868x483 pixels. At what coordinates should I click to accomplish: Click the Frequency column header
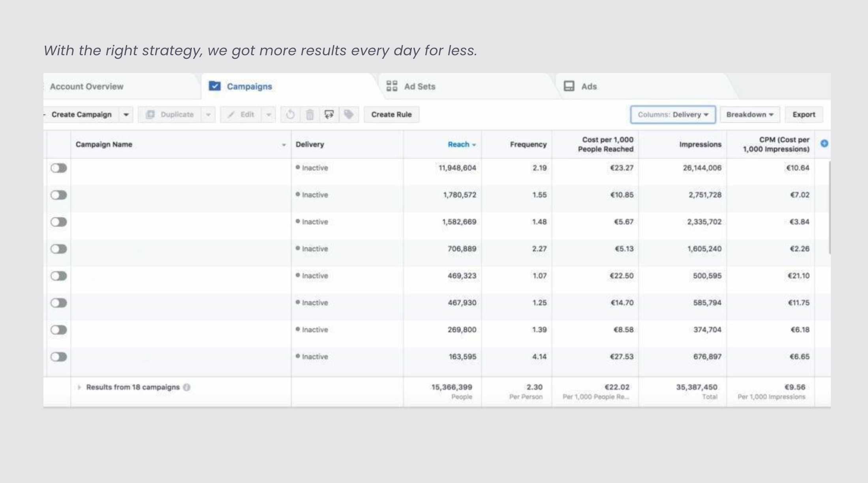click(x=528, y=144)
